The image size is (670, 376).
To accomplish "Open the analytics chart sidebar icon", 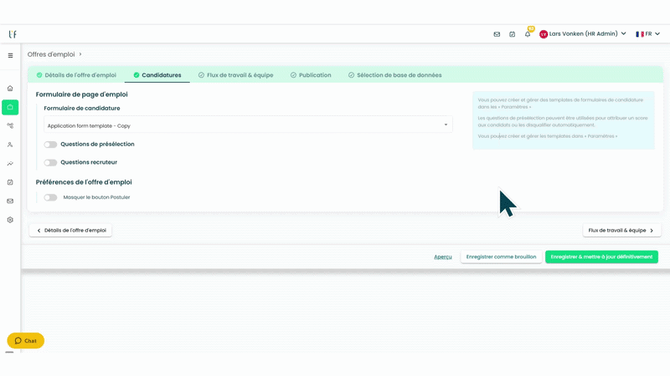I will coord(10,164).
